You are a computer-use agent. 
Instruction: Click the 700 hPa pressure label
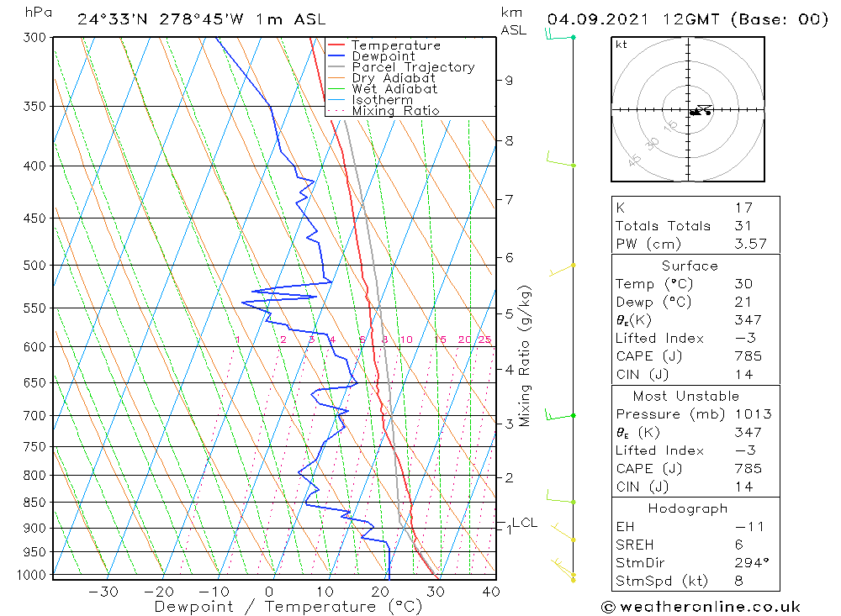34,415
